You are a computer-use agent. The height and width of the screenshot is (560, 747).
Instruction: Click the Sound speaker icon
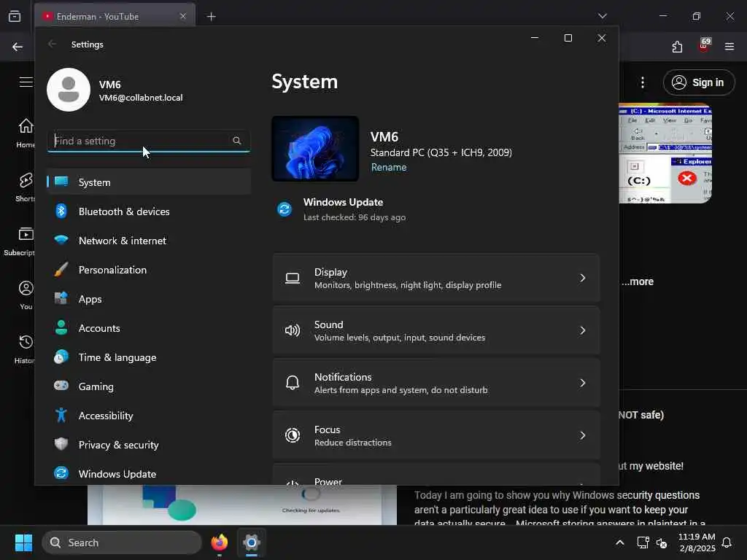293,330
